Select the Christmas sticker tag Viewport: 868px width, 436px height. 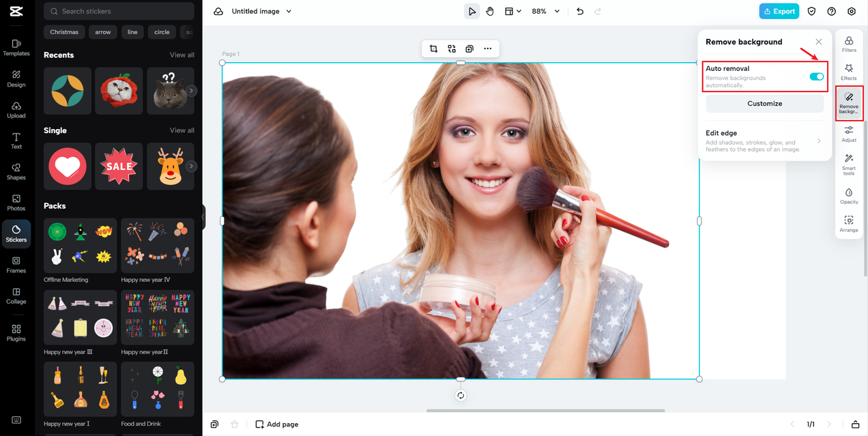64,32
